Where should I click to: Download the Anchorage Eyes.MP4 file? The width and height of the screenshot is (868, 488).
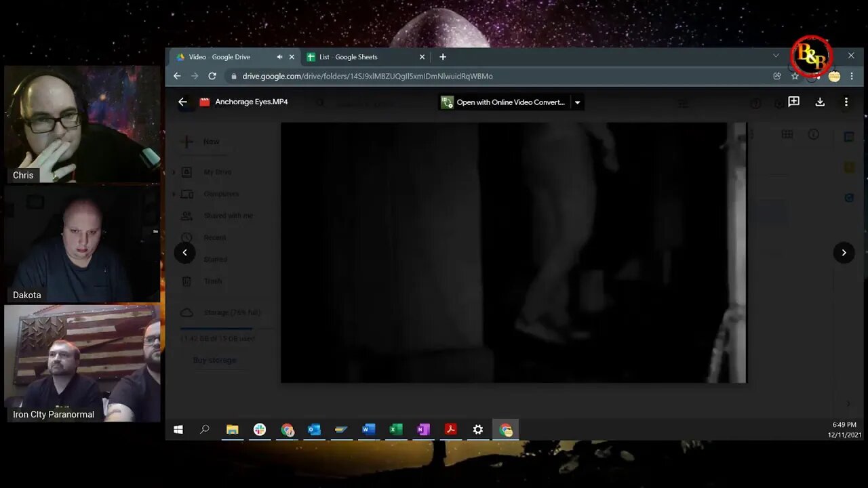click(820, 102)
